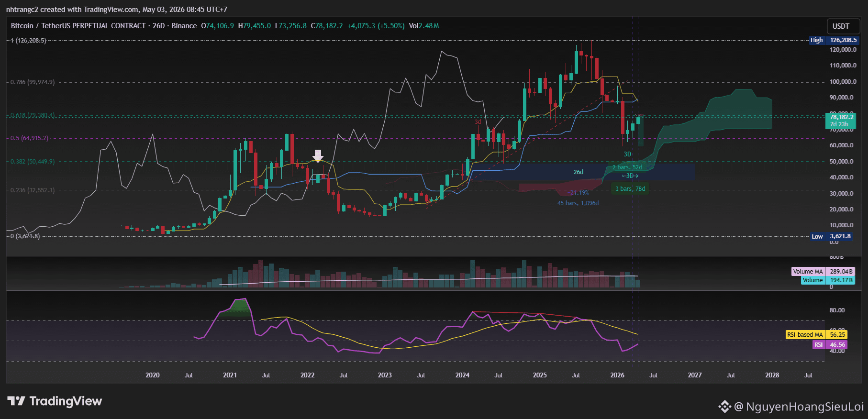
Task: Click the Bitcoin / TetherUS PERPETUAL CONTRACT title
Action: tap(78, 26)
